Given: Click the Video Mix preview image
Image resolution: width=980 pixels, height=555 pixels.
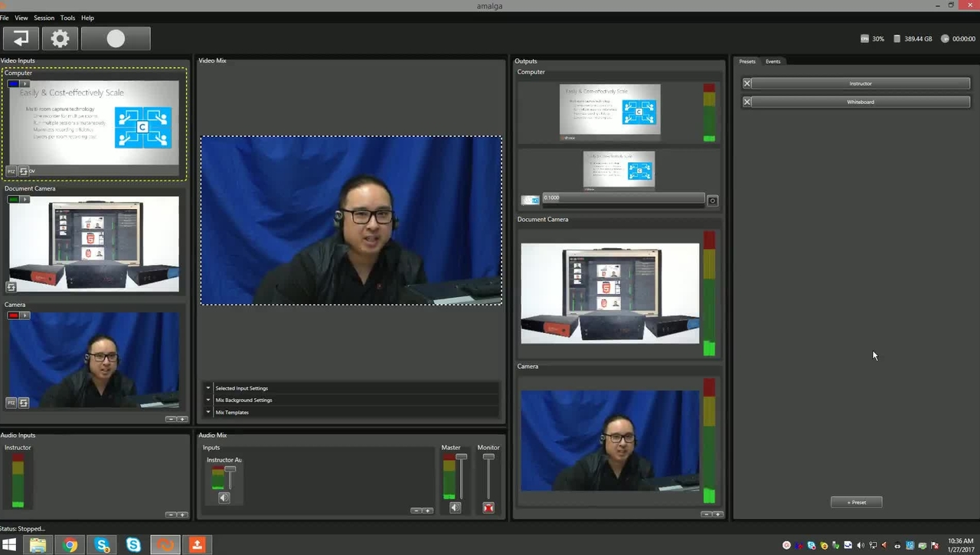Looking at the screenshot, I should [x=351, y=220].
